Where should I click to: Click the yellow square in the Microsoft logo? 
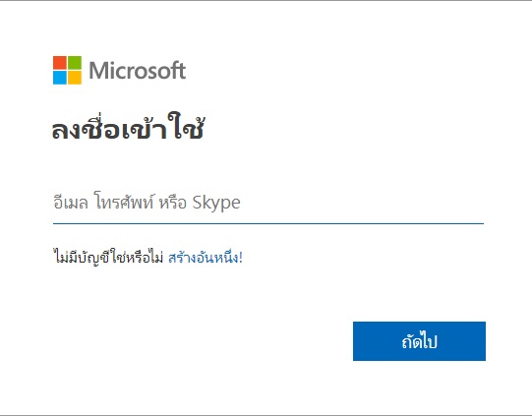click(75, 78)
